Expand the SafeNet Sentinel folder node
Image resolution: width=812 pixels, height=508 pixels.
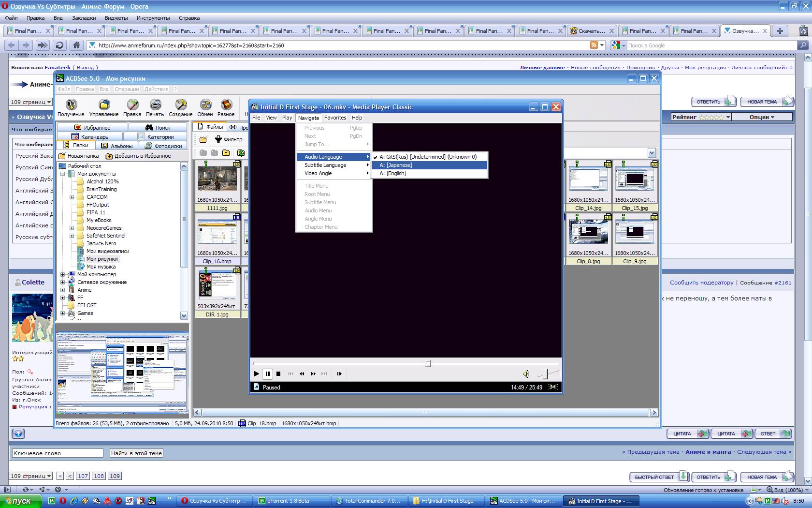72,236
